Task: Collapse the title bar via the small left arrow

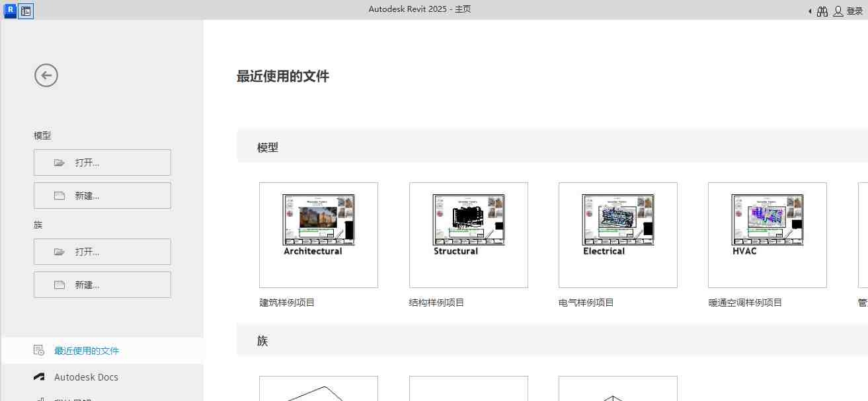Action: pos(809,11)
